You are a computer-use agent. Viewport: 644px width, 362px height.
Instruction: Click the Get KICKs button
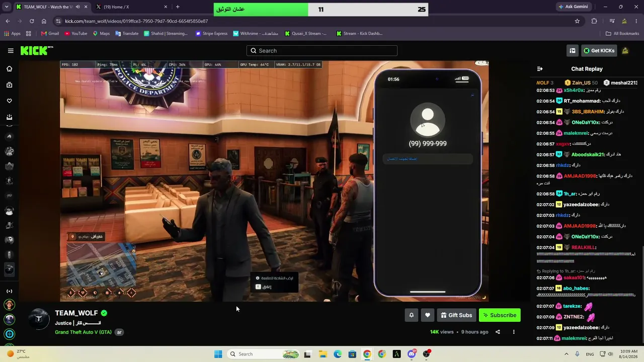pyautogui.click(x=599, y=51)
